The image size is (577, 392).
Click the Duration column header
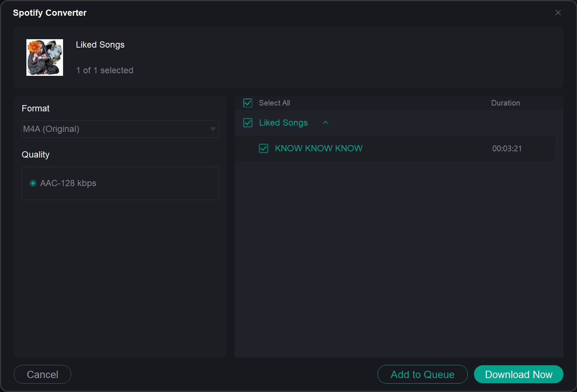click(x=506, y=103)
